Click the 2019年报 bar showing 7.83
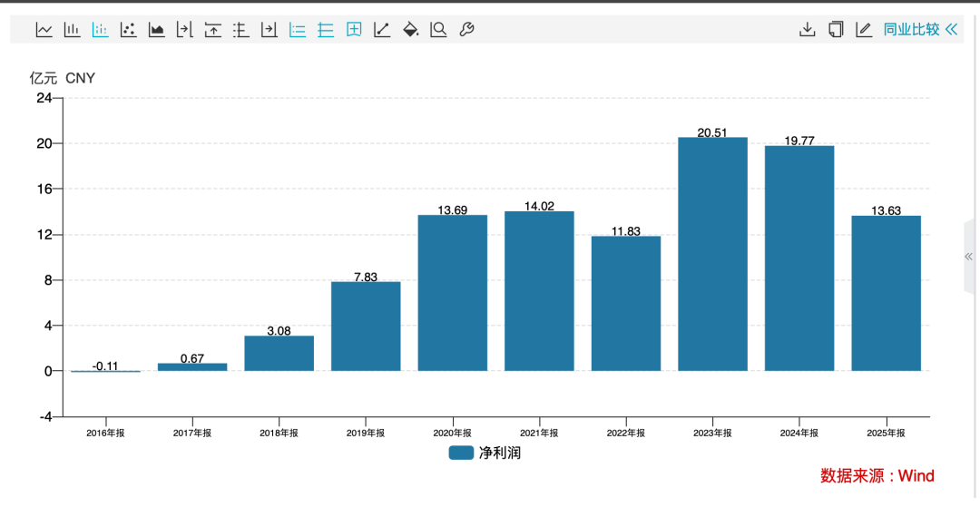The height and width of the screenshot is (507, 980). click(x=366, y=327)
